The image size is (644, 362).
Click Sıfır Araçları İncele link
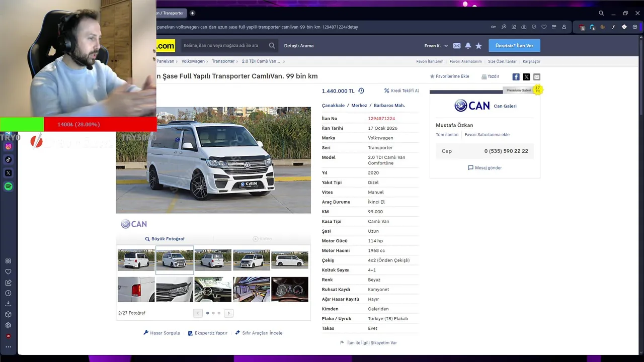(x=259, y=333)
